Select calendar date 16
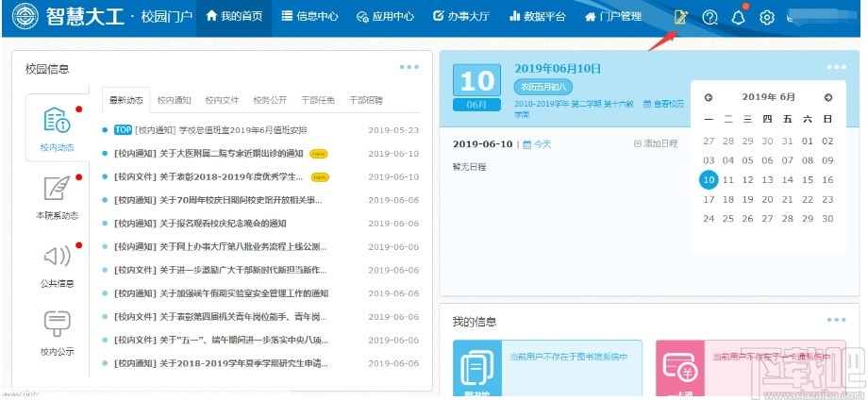This screenshot has width=868, height=400. [827, 180]
